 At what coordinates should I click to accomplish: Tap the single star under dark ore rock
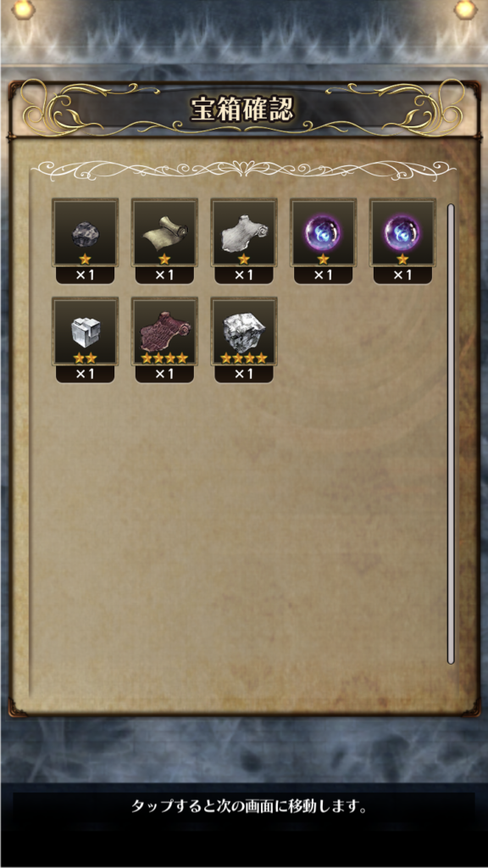85,259
